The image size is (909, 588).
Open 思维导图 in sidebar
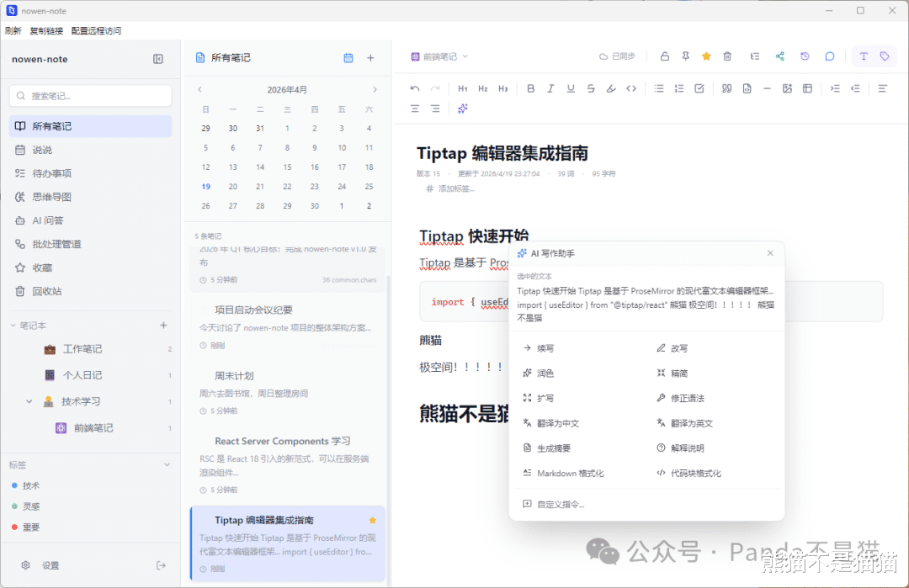pos(90,197)
